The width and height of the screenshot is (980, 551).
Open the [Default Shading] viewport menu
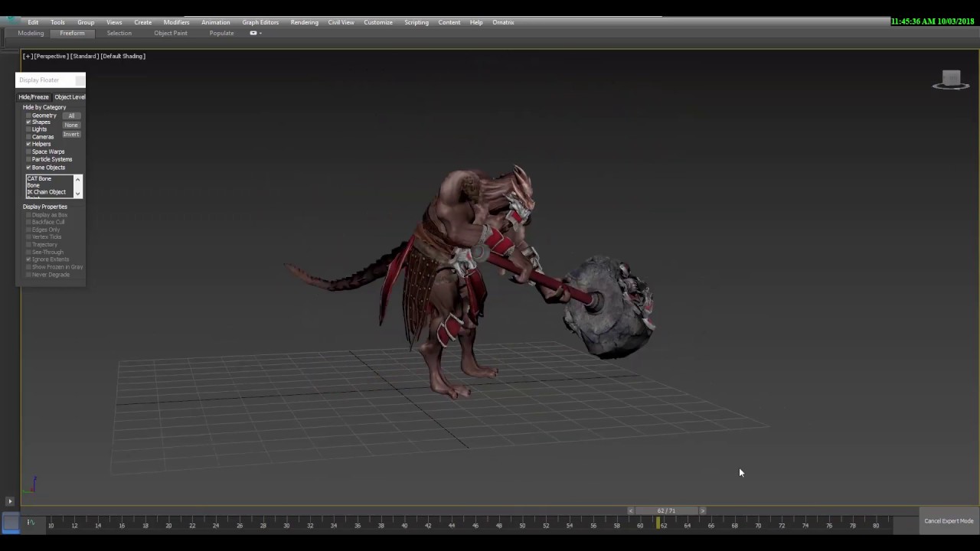point(122,56)
